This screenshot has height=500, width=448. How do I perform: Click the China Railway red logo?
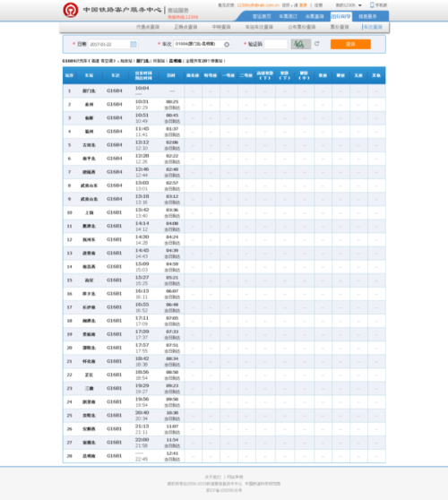[x=71, y=10]
